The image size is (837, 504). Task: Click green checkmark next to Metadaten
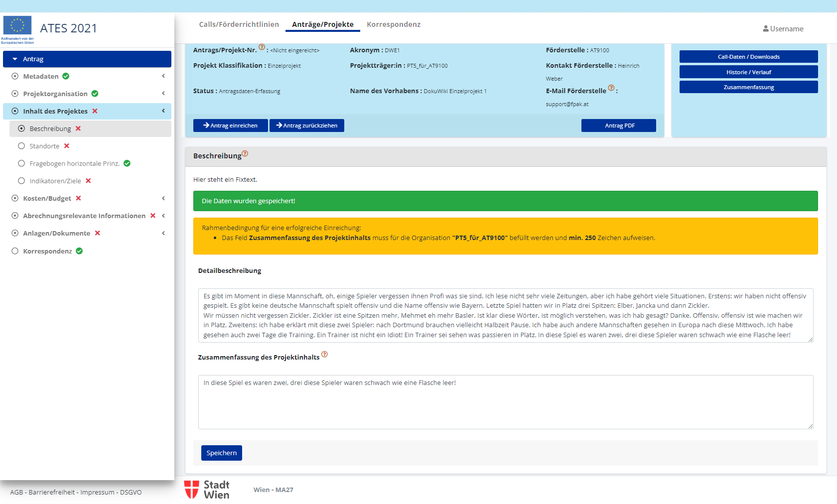pyautogui.click(x=66, y=76)
